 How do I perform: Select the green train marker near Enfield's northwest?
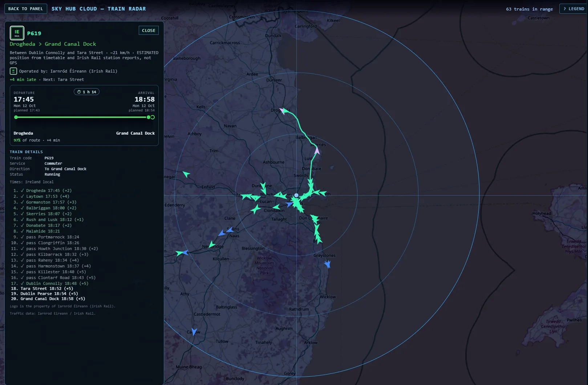[x=186, y=174]
